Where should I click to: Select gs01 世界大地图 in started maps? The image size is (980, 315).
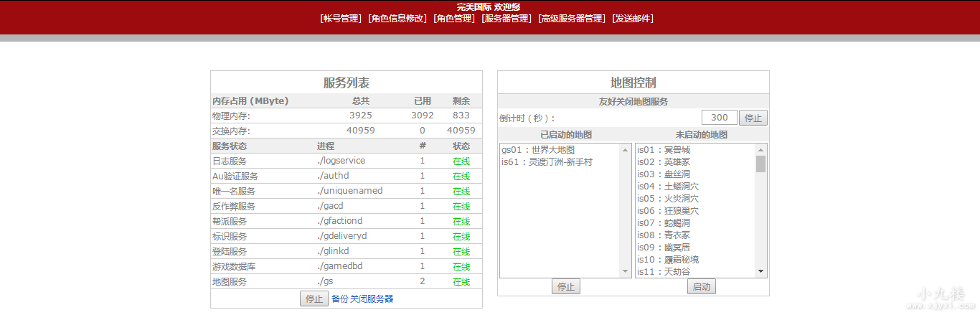[538, 150]
